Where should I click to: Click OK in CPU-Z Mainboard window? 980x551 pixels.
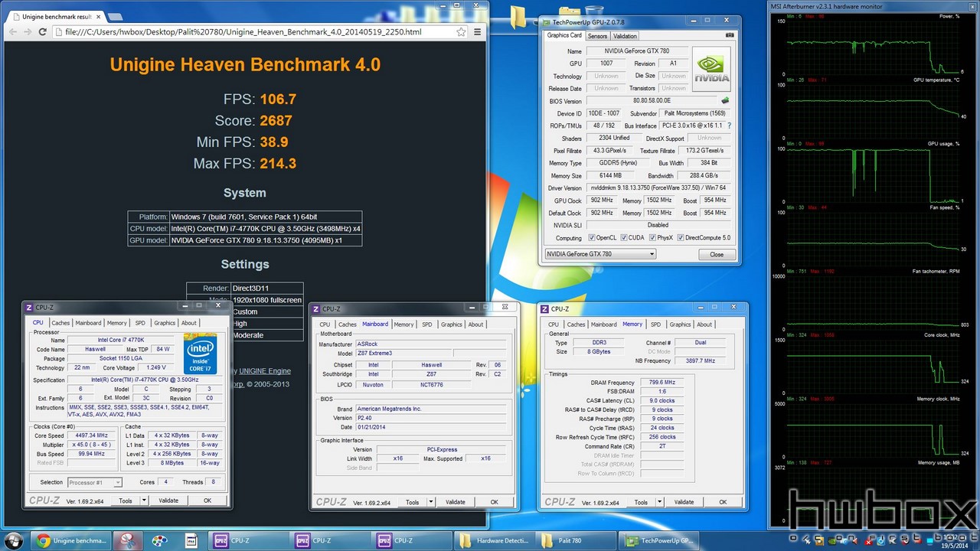tap(494, 502)
